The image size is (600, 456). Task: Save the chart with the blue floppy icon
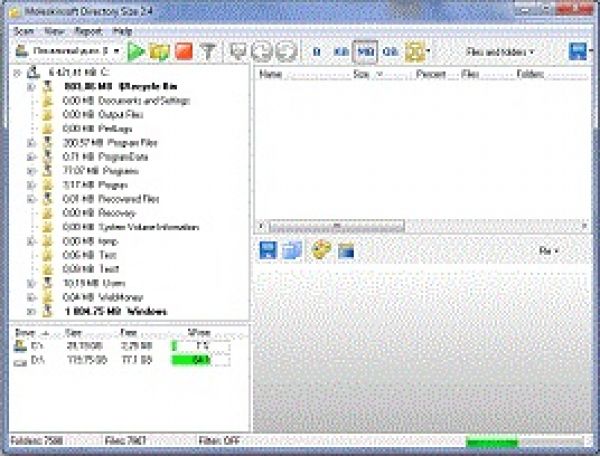point(268,251)
